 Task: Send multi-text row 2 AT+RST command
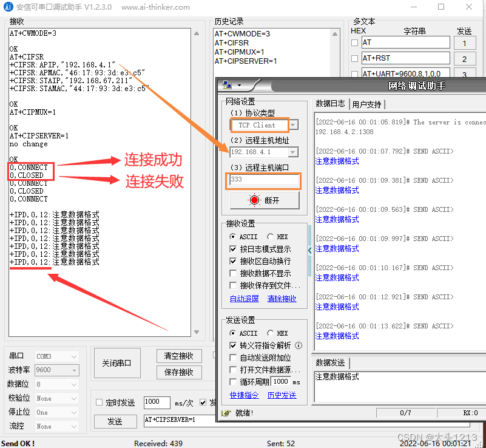pyautogui.click(x=464, y=59)
